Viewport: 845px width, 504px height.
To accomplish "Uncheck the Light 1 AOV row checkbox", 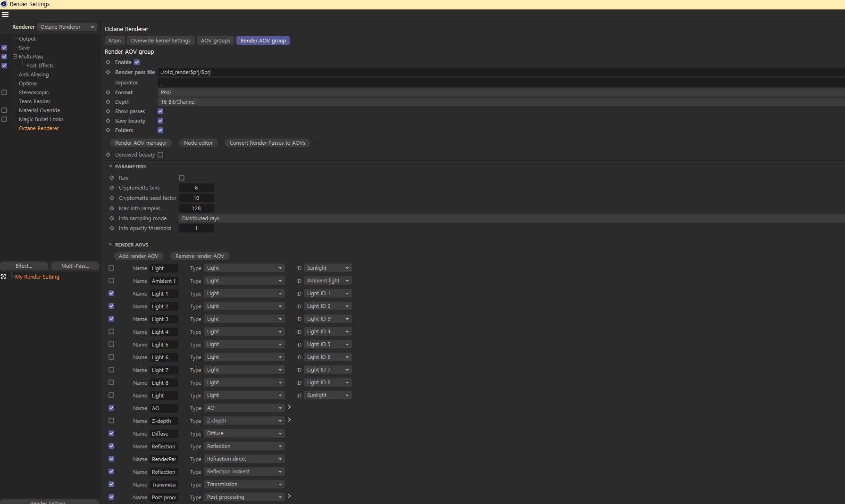I will 111,293.
